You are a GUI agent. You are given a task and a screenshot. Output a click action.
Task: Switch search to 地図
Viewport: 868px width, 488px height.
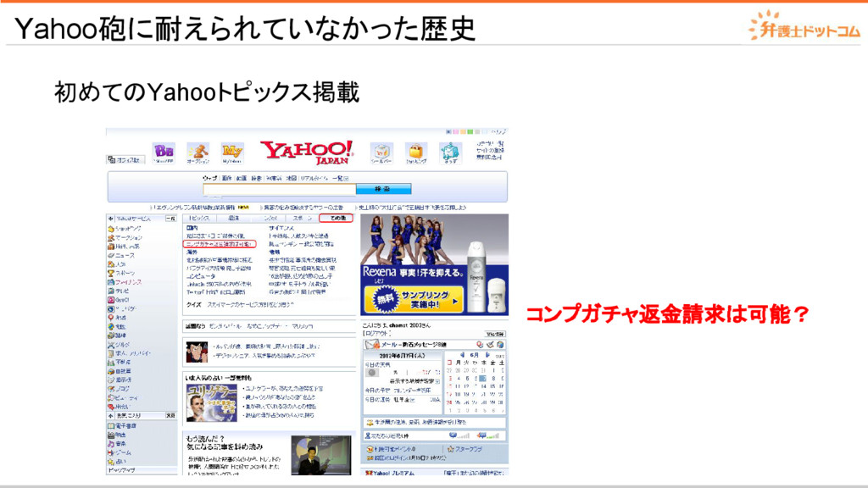point(292,179)
